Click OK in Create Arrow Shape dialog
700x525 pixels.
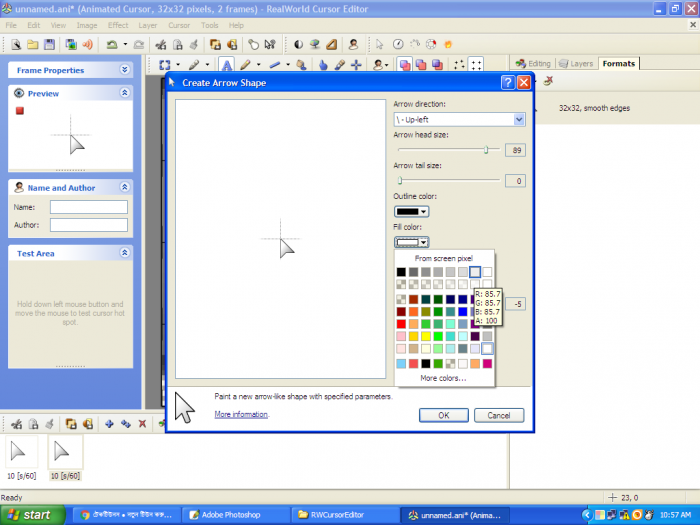444,416
